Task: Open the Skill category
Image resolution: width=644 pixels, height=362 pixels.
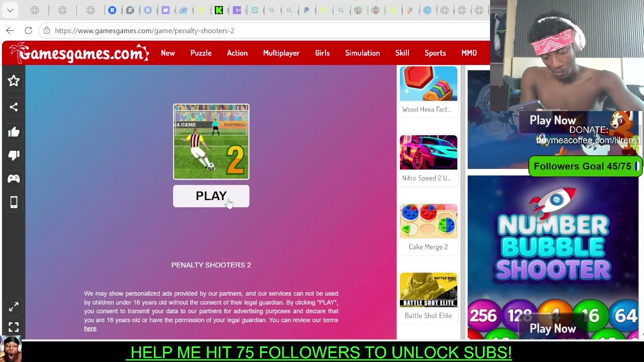Action: click(x=402, y=53)
